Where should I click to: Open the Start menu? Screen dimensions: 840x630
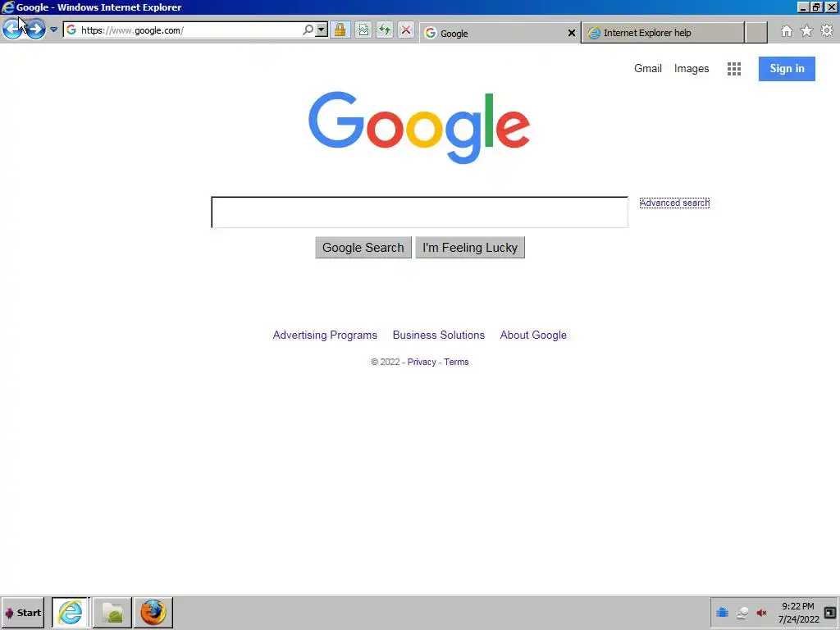coord(22,612)
